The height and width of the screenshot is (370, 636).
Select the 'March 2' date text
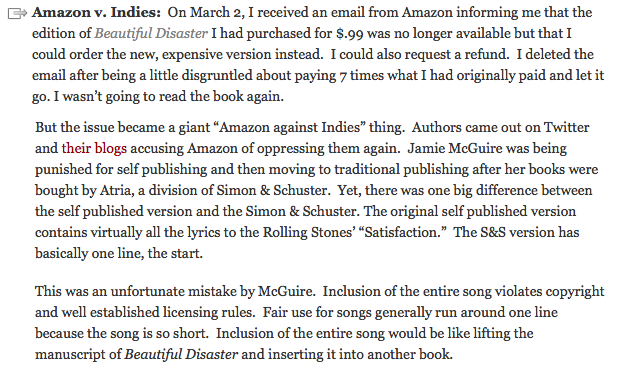[215, 13]
